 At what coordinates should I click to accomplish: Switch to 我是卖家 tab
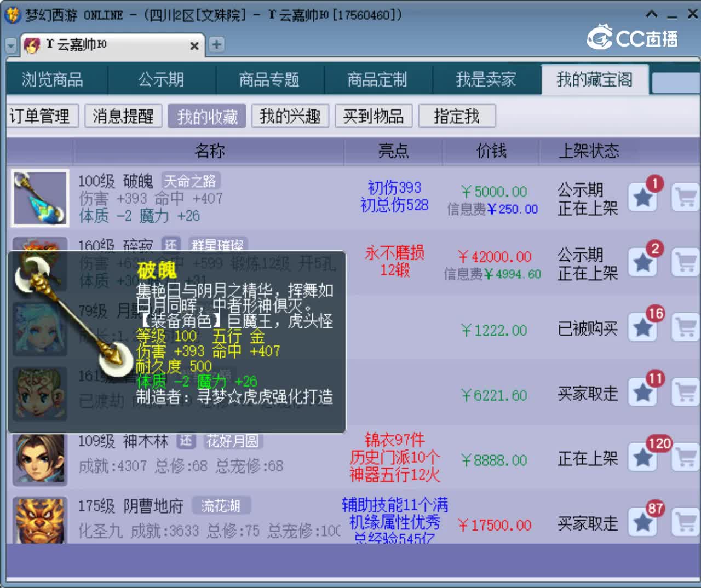point(486,79)
